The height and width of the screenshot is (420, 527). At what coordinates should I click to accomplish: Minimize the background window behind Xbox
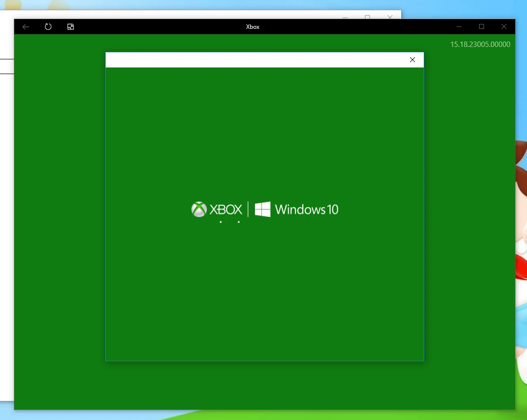345,17
